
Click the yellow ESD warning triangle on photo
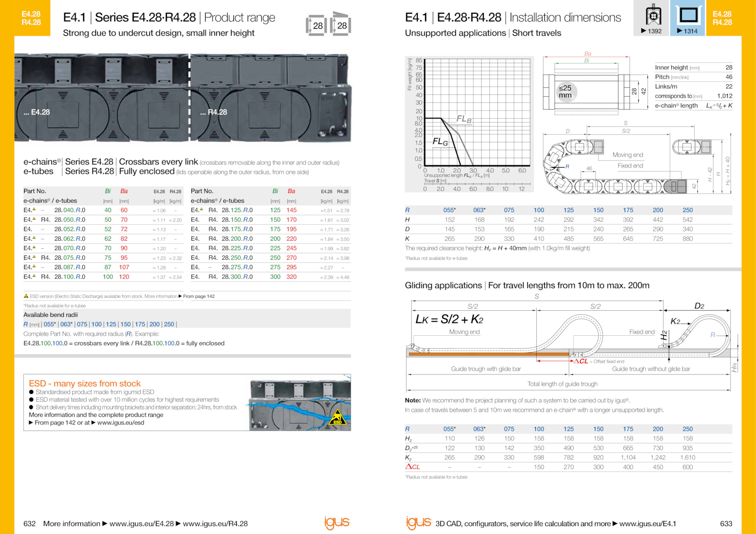338,417
